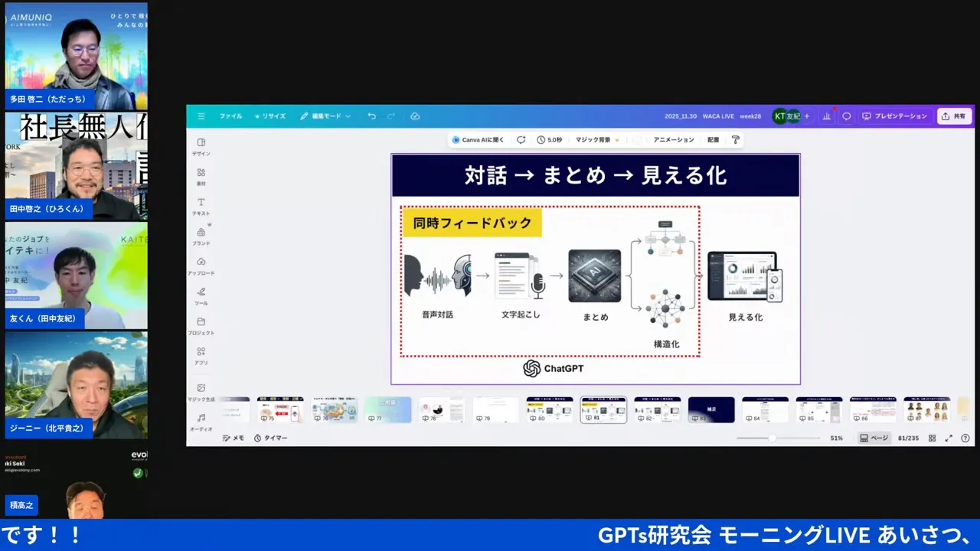This screenshot has height=551, width=980.
Task: Open the マジック背景 dropdown arrow
Action: pyautogui.click(x=617, y=139)
